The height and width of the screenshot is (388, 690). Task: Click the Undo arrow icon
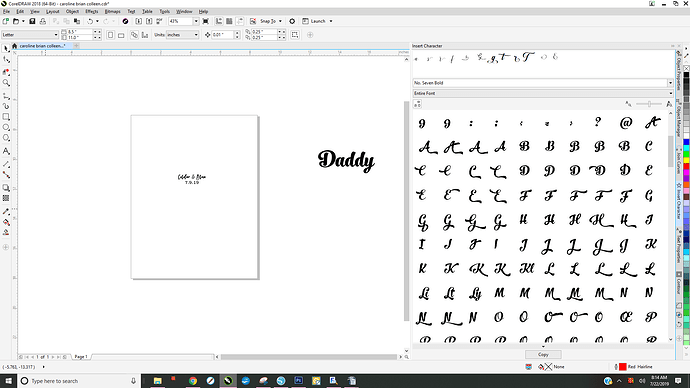tap(90, 21)
